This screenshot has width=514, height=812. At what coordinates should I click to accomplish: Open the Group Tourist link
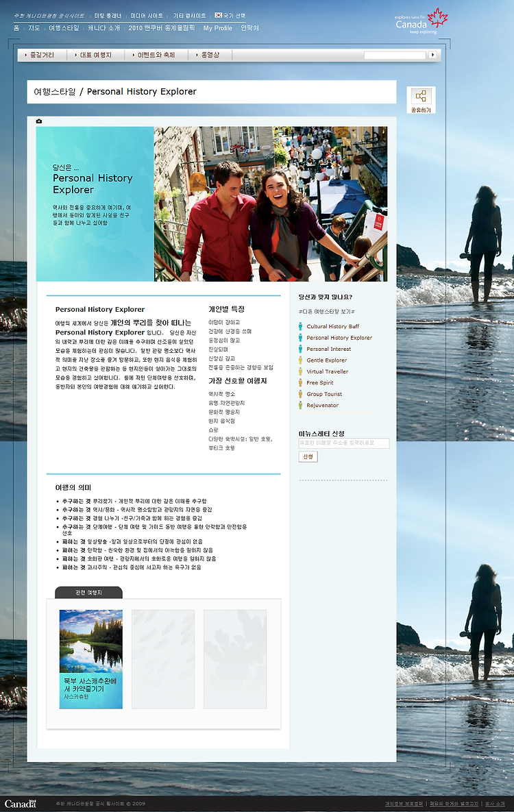click(324, 394)
